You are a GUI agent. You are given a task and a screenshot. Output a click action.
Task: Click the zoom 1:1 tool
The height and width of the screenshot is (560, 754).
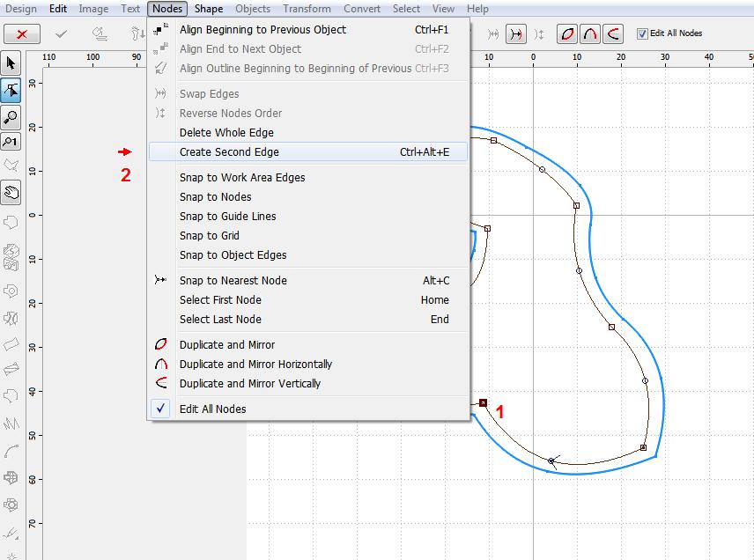point(11,141)
